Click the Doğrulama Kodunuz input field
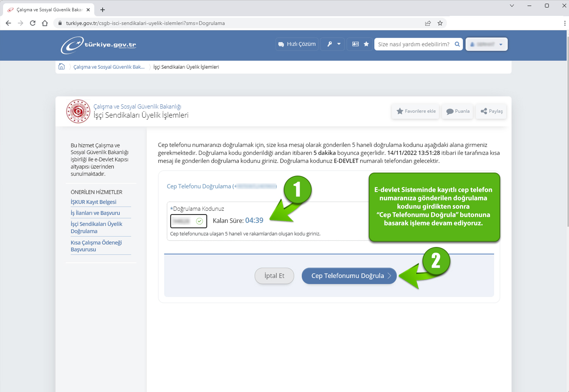This screenshot has height=392, width=569. (x=184, y=221)
